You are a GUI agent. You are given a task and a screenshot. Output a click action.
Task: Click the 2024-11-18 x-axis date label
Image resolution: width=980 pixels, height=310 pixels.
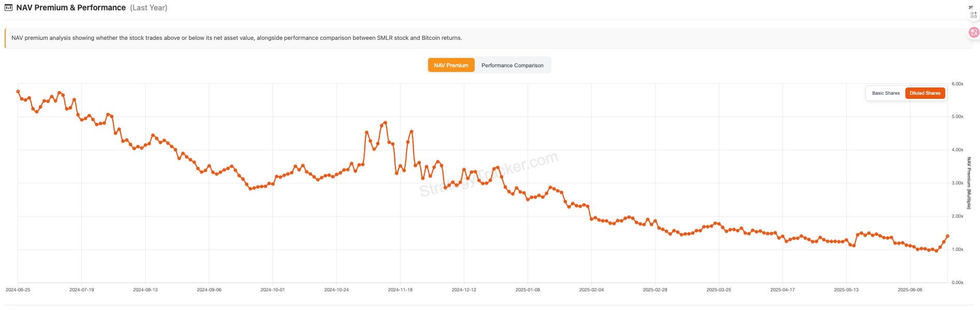pyautogui.click(x=400, y=290)
